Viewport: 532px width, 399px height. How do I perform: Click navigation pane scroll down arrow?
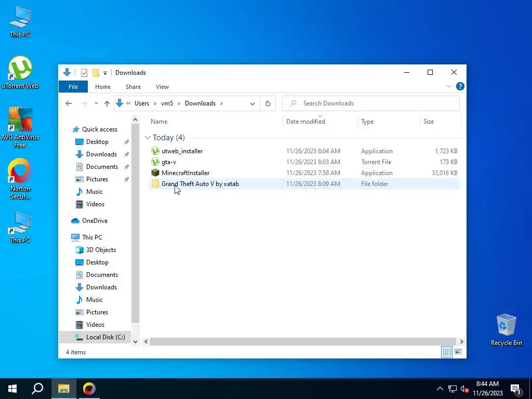click(x=135, y=342)
